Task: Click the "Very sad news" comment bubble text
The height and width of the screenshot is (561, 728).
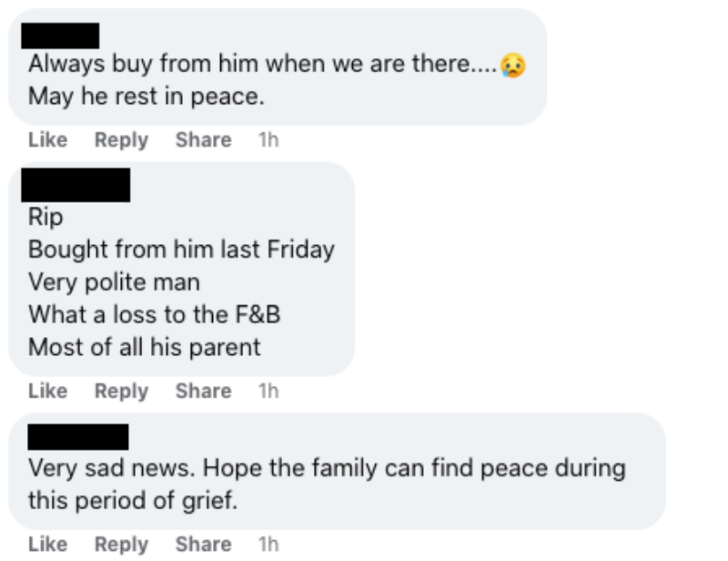Action: (327, 484)
